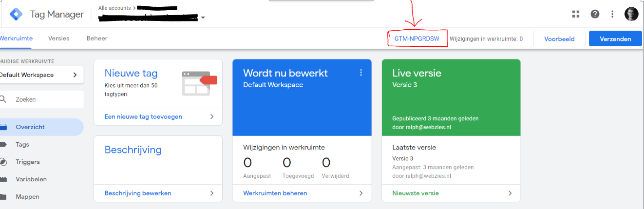Click Werkruimten beheren link
Screen dimensions: 644x209
click(275, 193)
